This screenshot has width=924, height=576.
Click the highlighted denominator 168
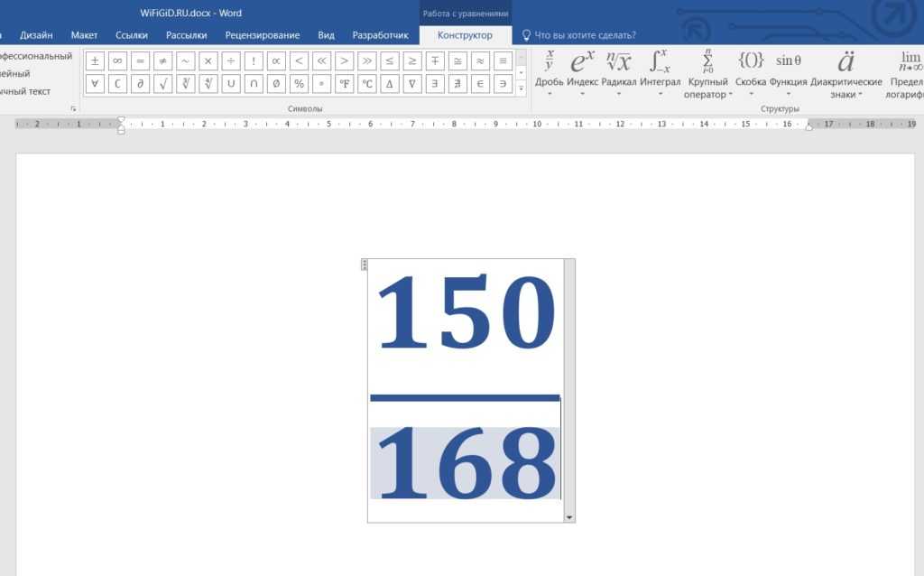pyautogui.click(x=465, y=463)
